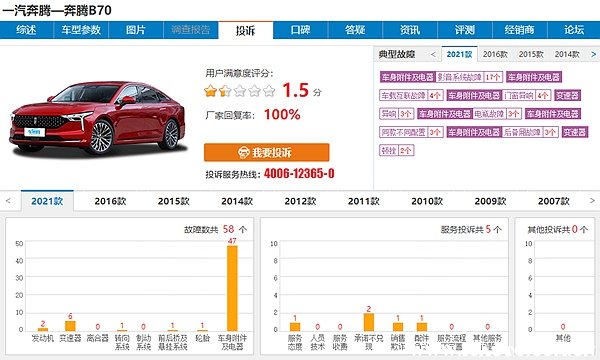Click the 我要投诉 orange complaint button
Viewport: 600px width, 360px height.
[266, 152]
